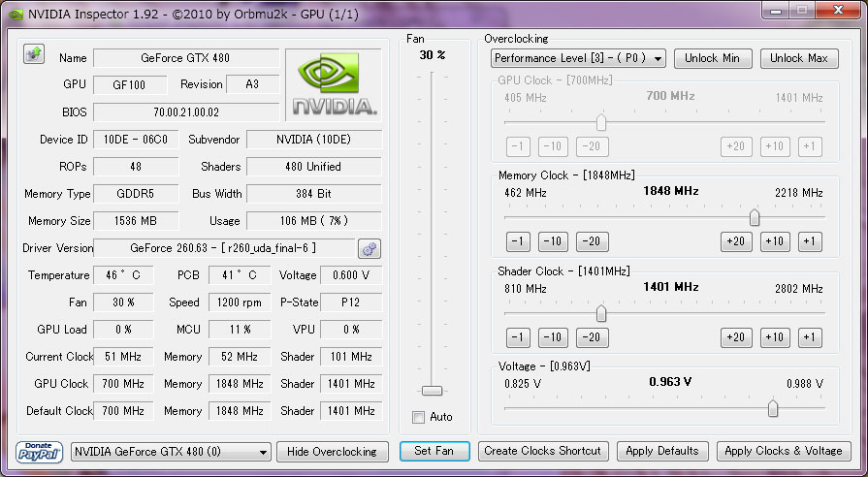Click the Revision field A3

click(x=252, y=84)
